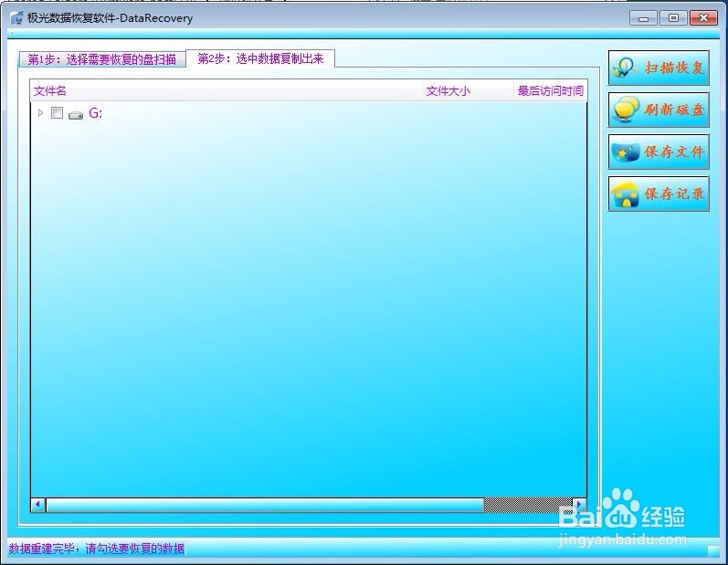Maximize the DataRecovery window

pos(673,18)
